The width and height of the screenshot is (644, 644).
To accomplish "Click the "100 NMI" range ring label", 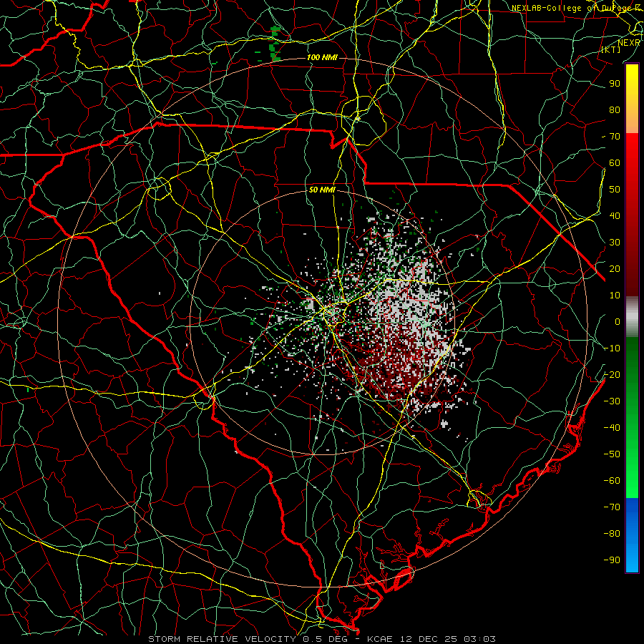I will 322,57.
